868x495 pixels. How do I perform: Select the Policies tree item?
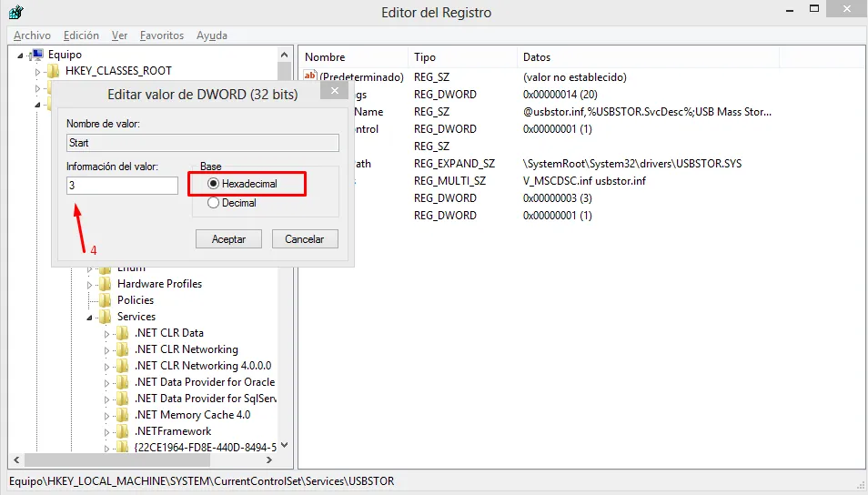tap(136, 300)
